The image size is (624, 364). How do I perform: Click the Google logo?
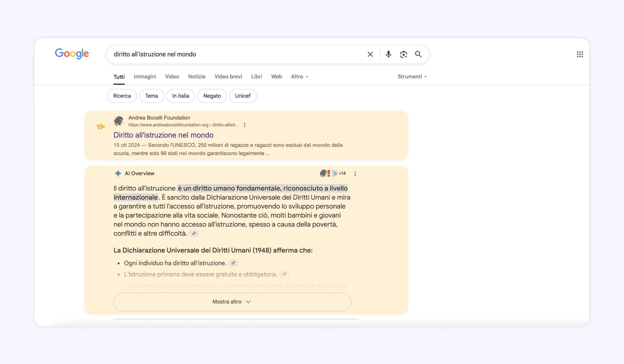pos(72,54)
